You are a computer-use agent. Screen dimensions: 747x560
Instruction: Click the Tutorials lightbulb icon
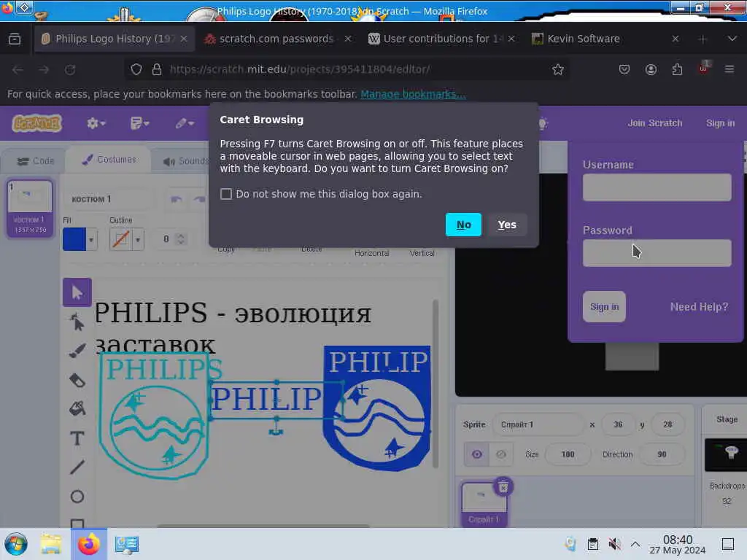tap(543, 123)
